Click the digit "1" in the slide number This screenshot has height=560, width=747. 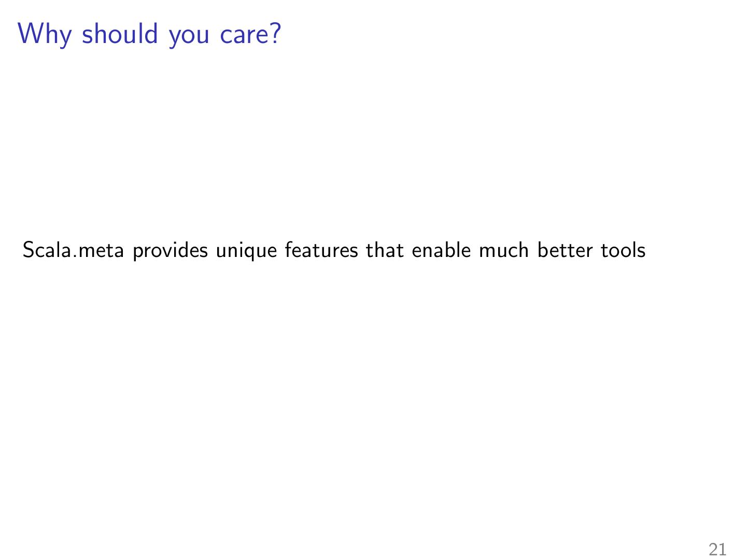point(723,549)
